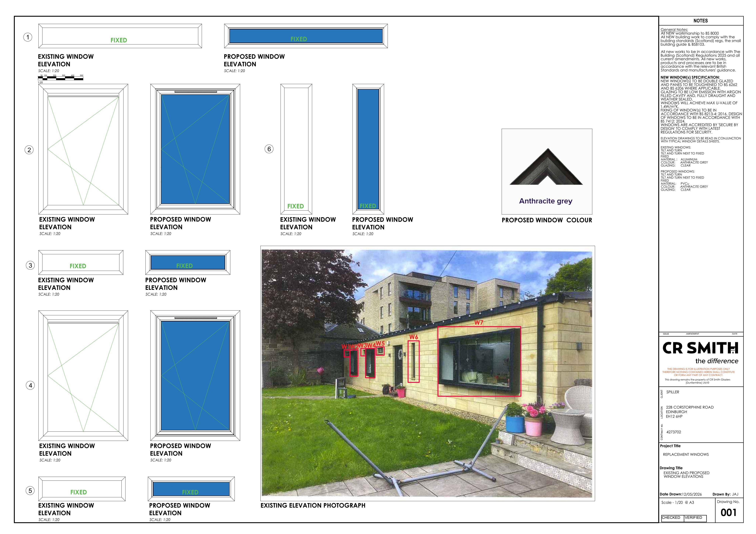This screenshot has width=756, height=534.
Task: Click the circled number 6 marker
Action: pos(269,149)
